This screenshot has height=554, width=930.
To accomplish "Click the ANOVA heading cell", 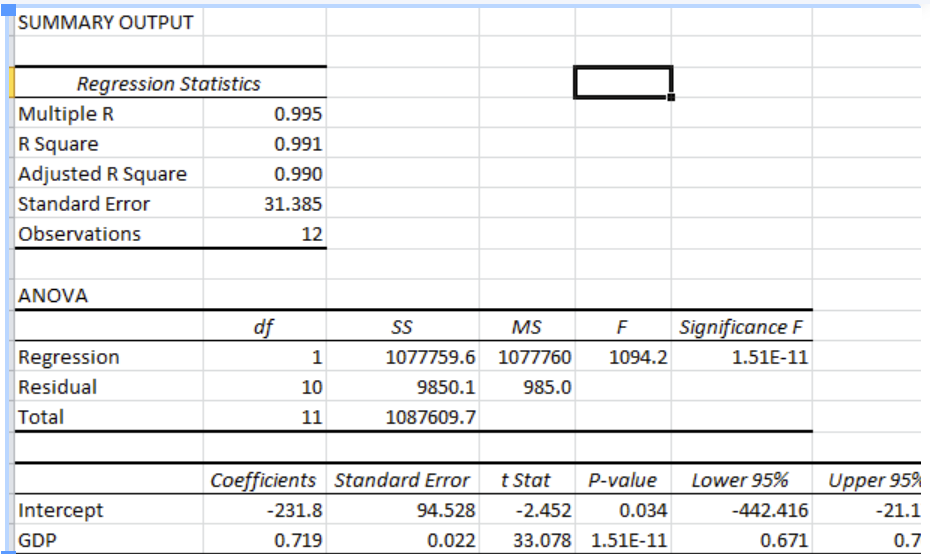I will tap(109, 295).
